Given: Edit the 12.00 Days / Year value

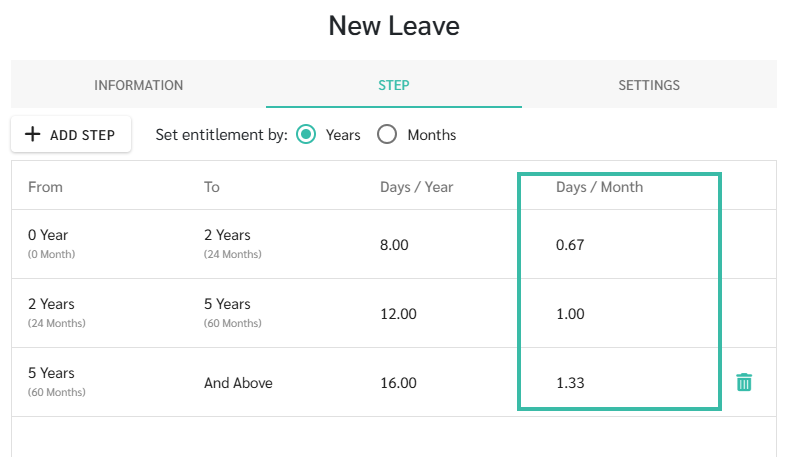Looking at the screenshot, I should pyautogui.click(x=398, y=314).
